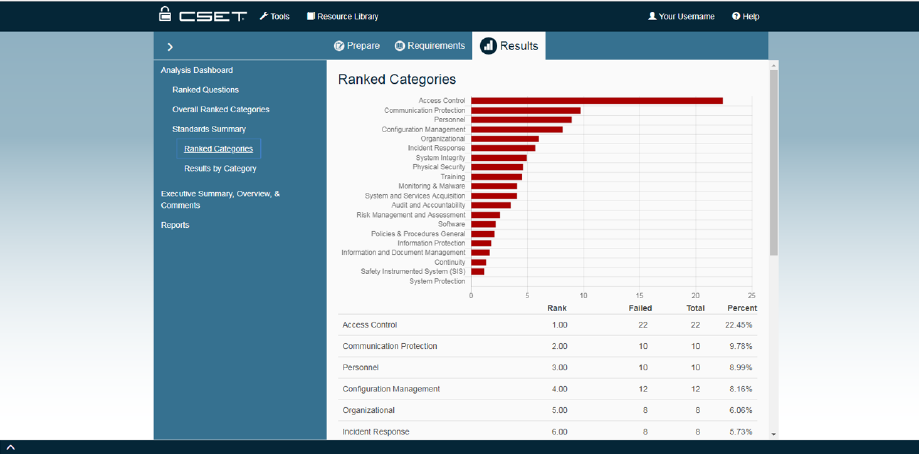Select the Communication Protection table row
This screenshot has height=454, width=919.
(x=549, y=346)
